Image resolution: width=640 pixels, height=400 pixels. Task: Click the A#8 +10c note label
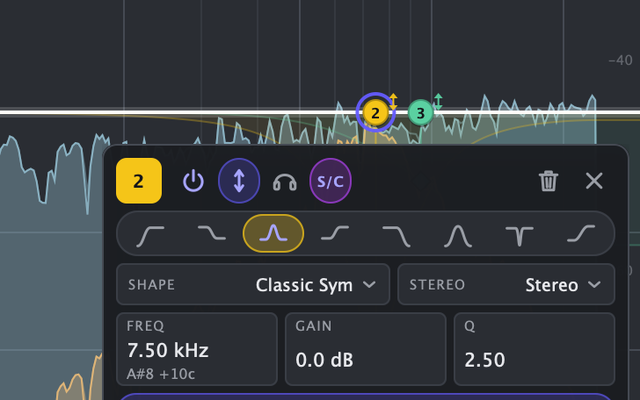pos(161,374)
